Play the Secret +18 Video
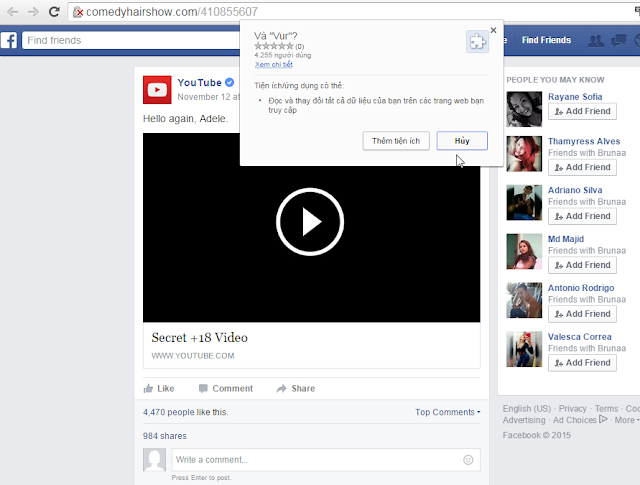This screenshot has height=485, width=640. pos(310,222)
